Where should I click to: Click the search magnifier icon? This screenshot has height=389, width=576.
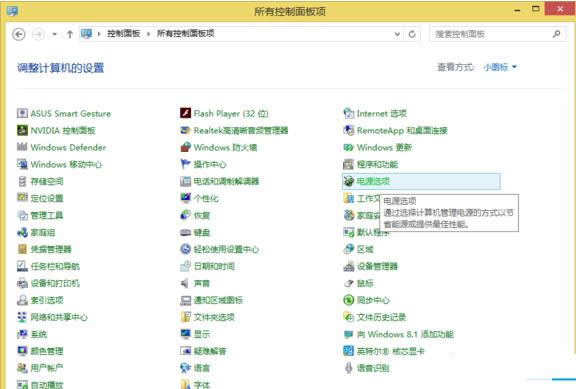557,34
